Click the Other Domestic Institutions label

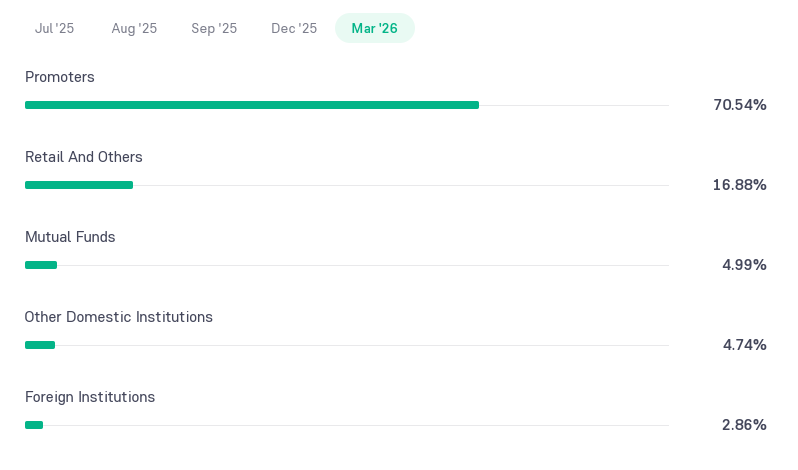119,317
